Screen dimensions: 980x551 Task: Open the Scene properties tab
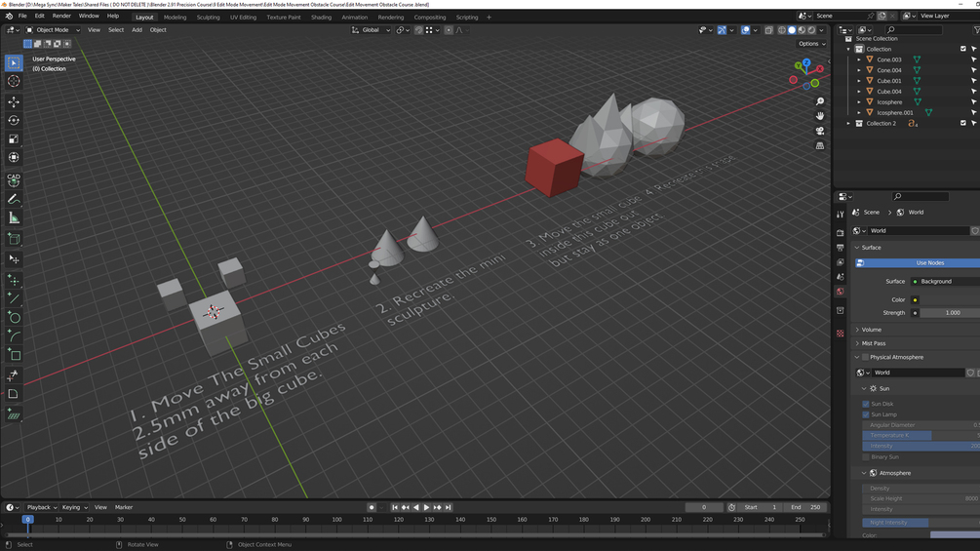tap(840, 277)
